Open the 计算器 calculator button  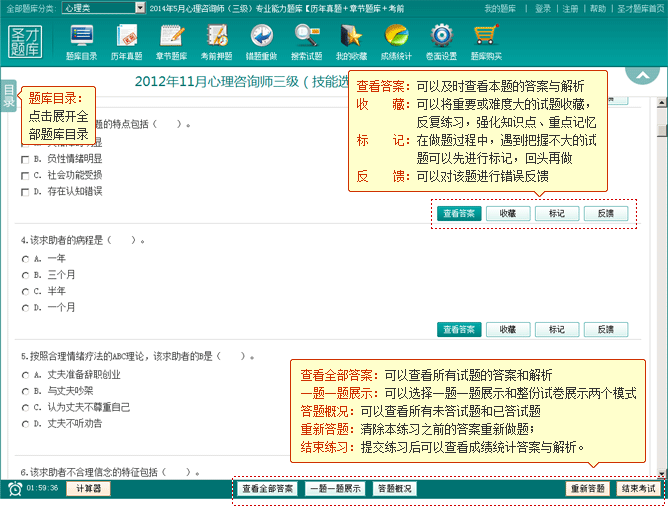coord(90,489)
